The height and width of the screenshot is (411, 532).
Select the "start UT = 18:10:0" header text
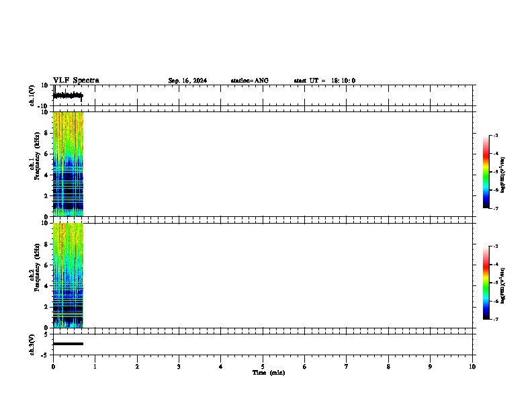point(324,81)
